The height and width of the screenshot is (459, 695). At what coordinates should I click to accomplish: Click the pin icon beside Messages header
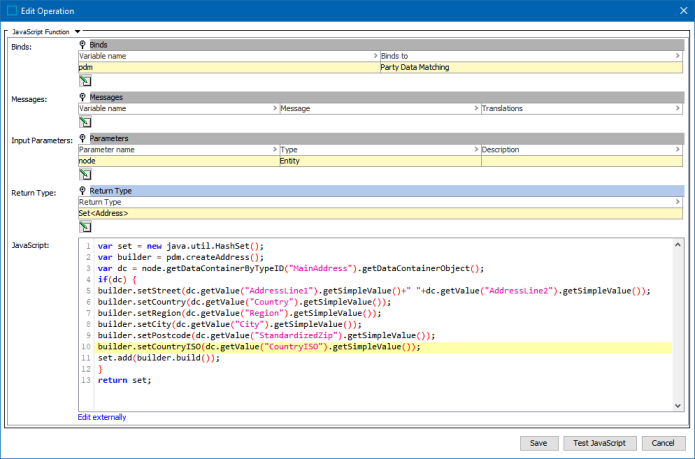click(x=83, y=97)
